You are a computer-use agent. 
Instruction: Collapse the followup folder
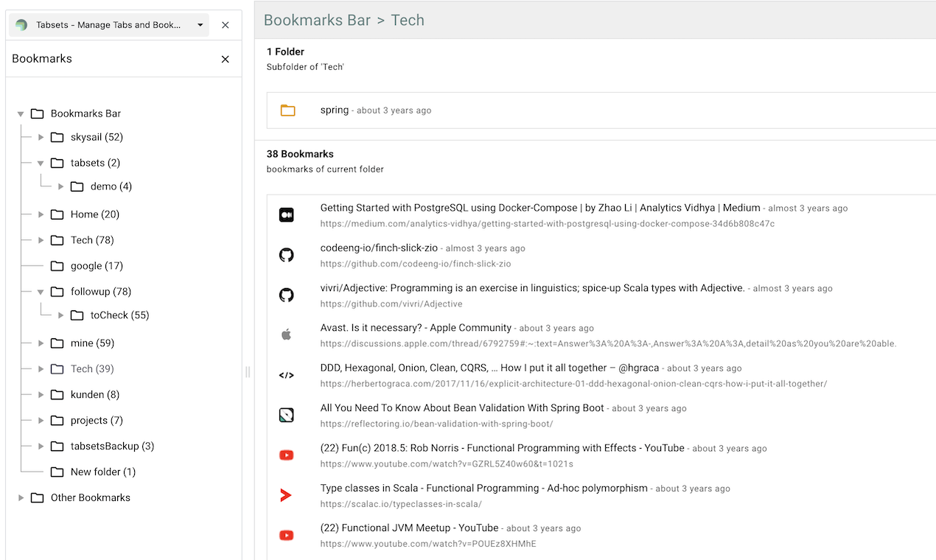[41, 292]
